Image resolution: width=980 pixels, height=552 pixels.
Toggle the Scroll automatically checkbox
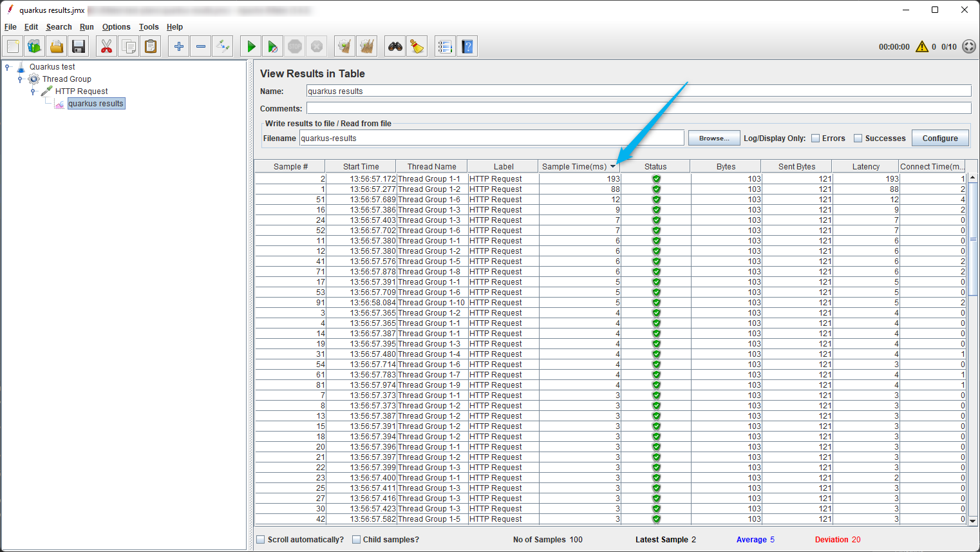(261, 540)
